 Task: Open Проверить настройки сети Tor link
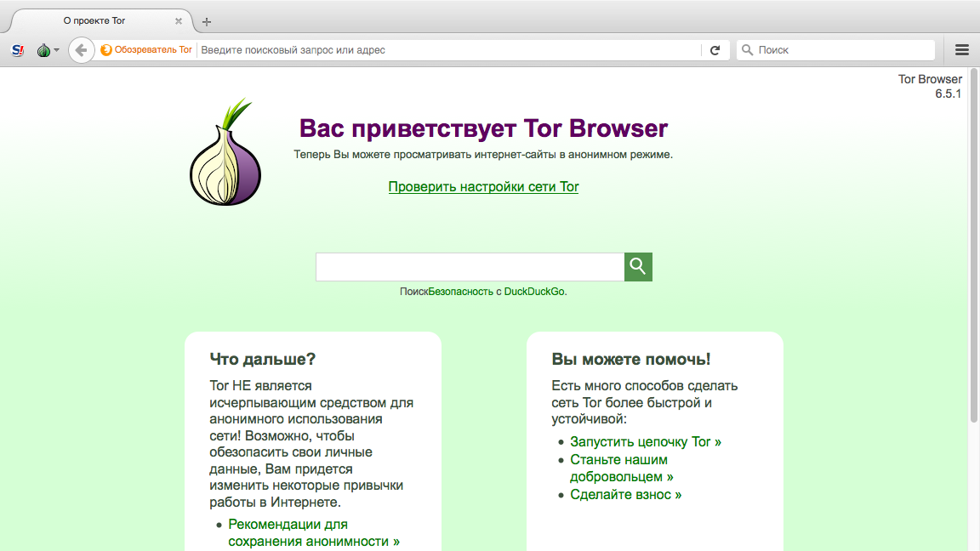click(x=483, y=187)
